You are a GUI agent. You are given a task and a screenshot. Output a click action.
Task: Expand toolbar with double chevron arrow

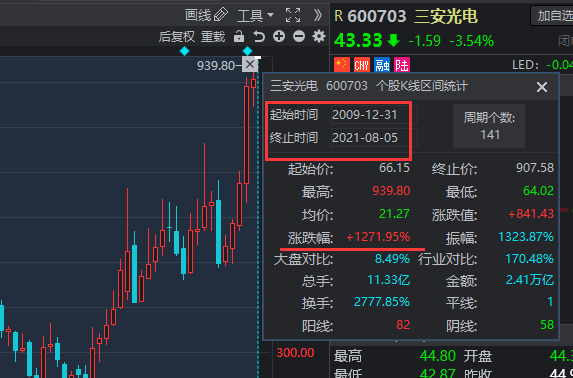[x=318, y=15]
